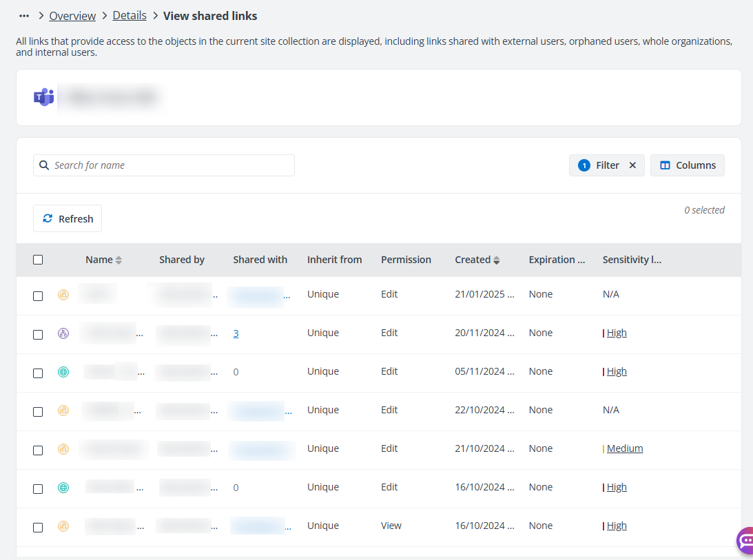Expand the breadcrumb ellipsis menu
This screenshot has width=753, height=560.
tap(24, 16)
